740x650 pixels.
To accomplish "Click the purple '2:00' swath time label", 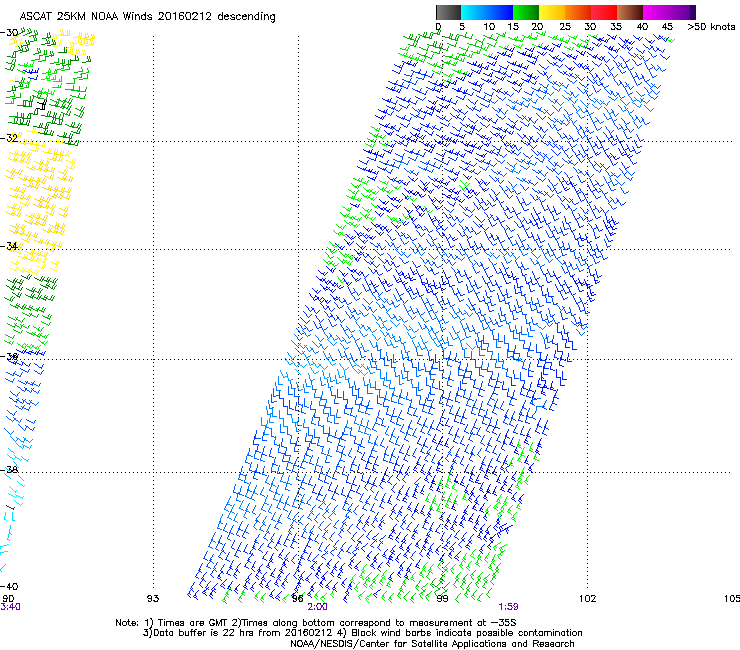I will [318, 607].
